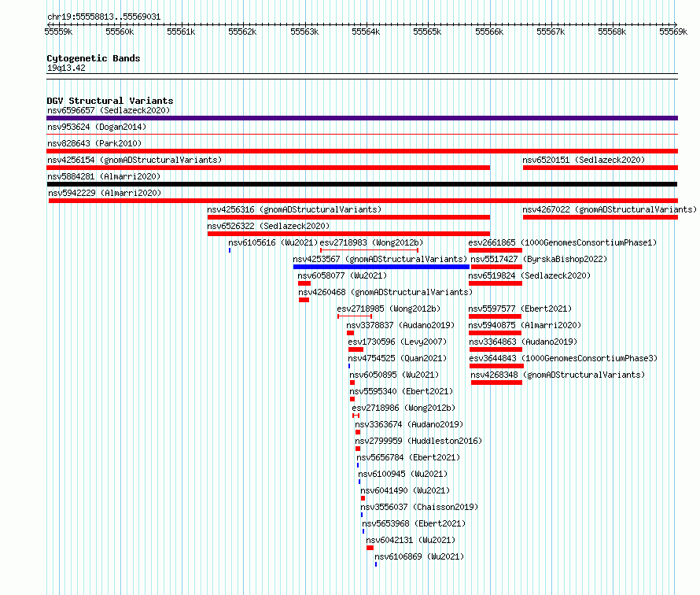Click nsv5653968 (Ebert2021) label
The image size is (700, 595).
(x=414, y=523)
